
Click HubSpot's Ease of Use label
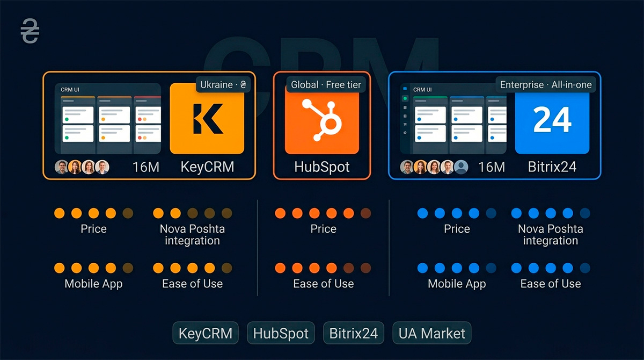pyautogui.click(x=323, y=284)
